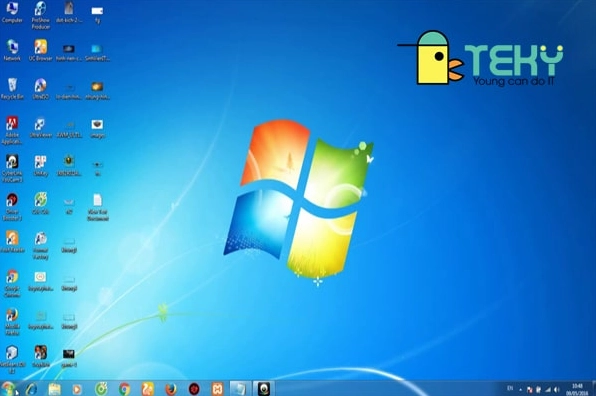Launch NetBeans IDE desktop shortcut
Screen dimensions: 596x396
click(12, 360)
